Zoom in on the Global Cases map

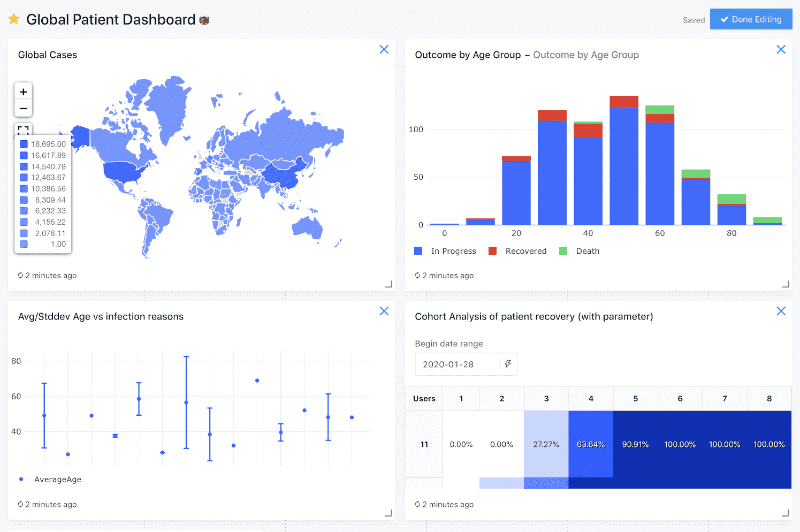(23, 91)
